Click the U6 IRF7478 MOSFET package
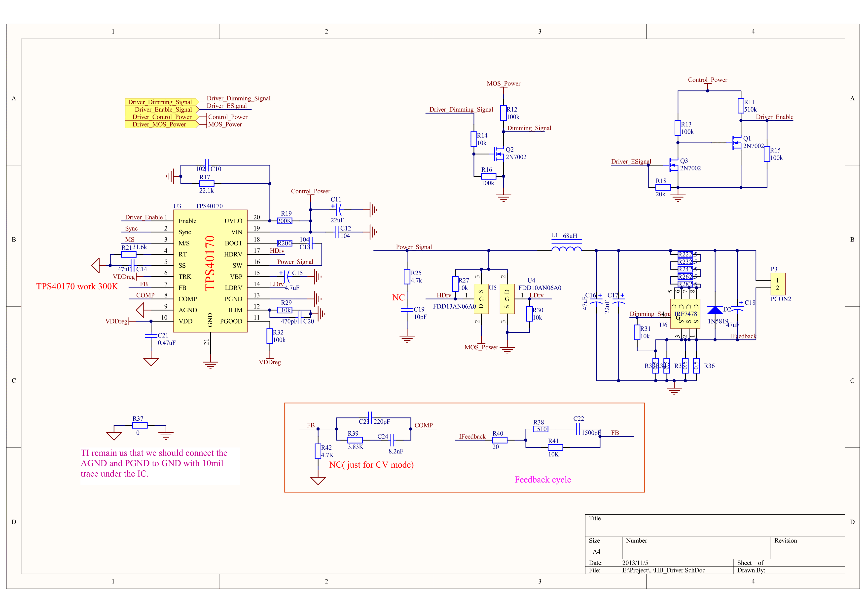 685,314
